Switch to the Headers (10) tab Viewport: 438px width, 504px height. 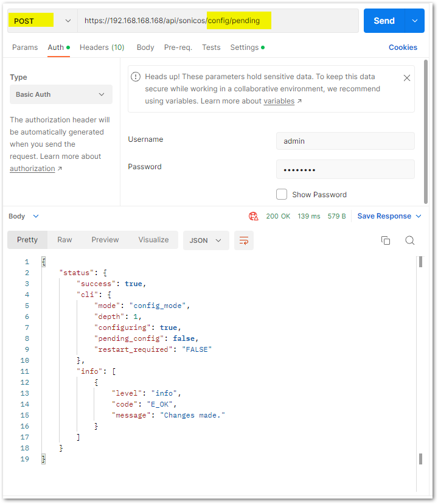[x=102, y=47]
